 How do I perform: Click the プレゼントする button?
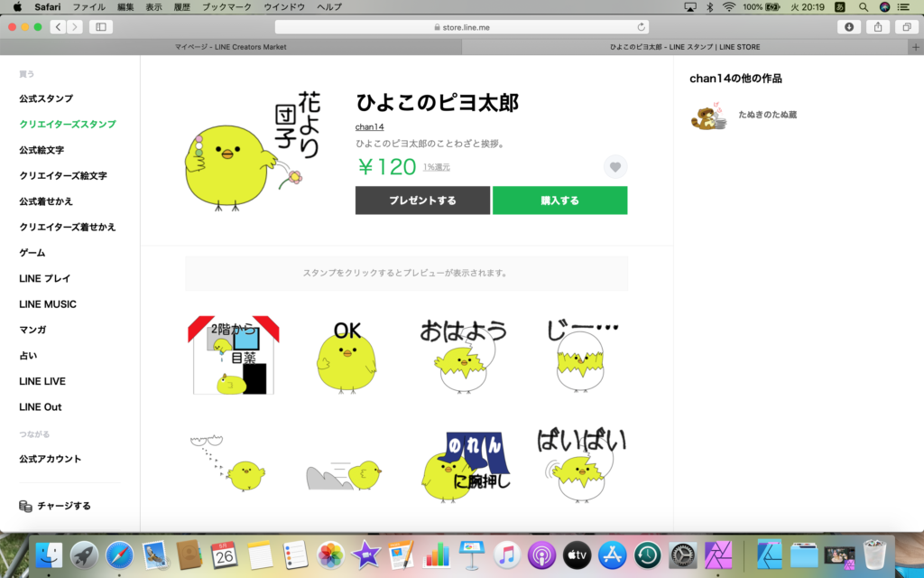point(422,200)
